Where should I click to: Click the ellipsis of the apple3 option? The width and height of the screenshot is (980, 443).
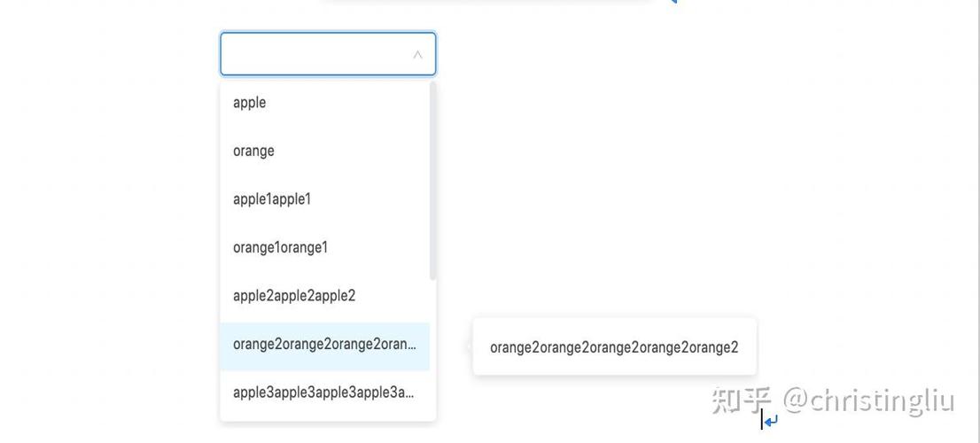point(408,395)
